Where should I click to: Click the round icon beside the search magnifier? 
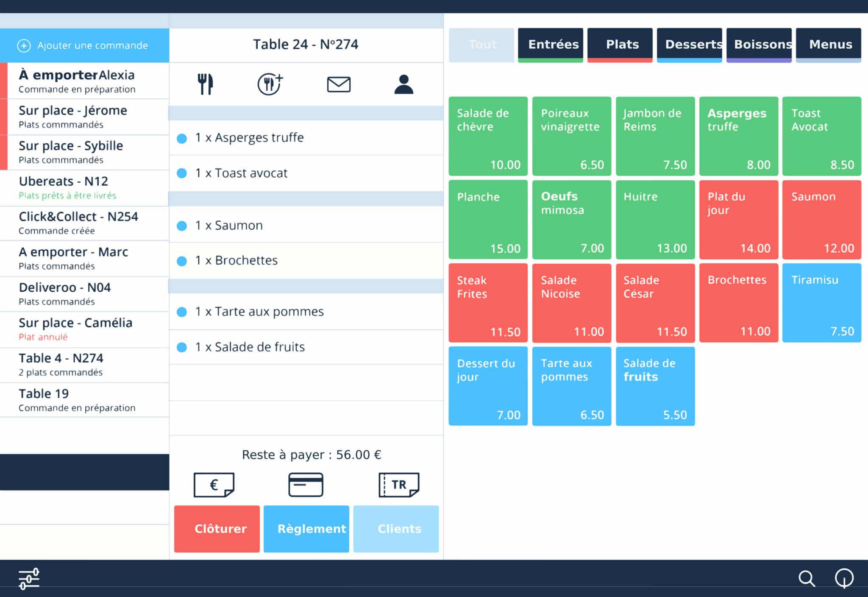pos(844,578)
